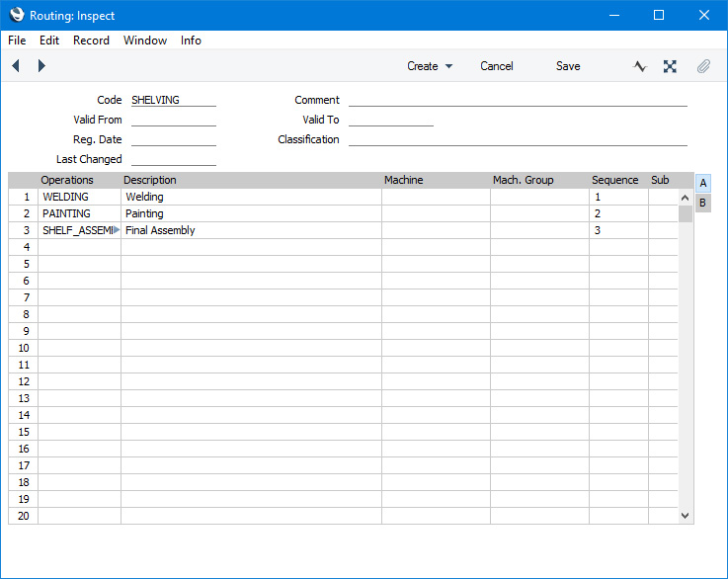
Task: Click Sequence cell in Final Assembly row
Action: [x=618, y=230]
